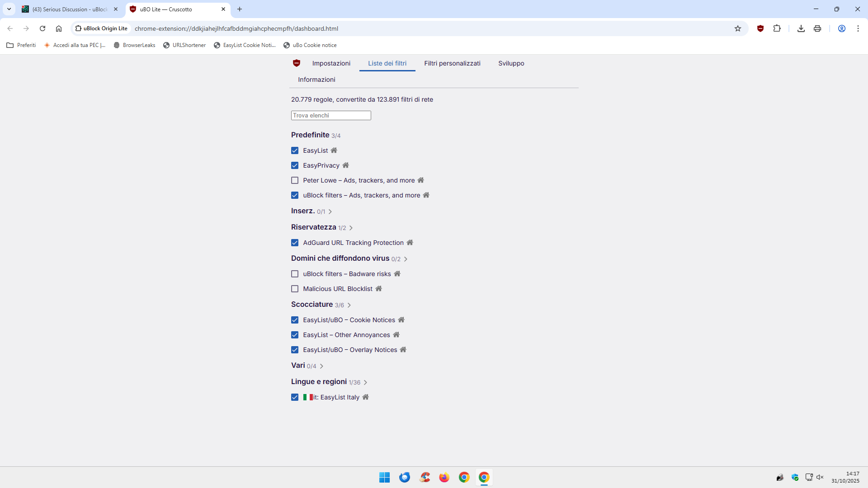
Task: Open the EasyPrivacy home page icon
Action: [x=345, y=165]
